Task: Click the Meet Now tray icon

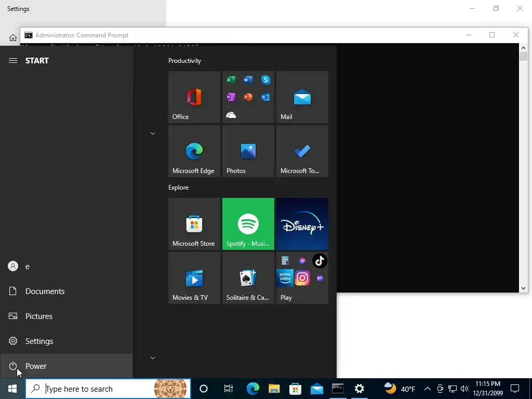Action: pyautogui.click(x=440, y=389)
